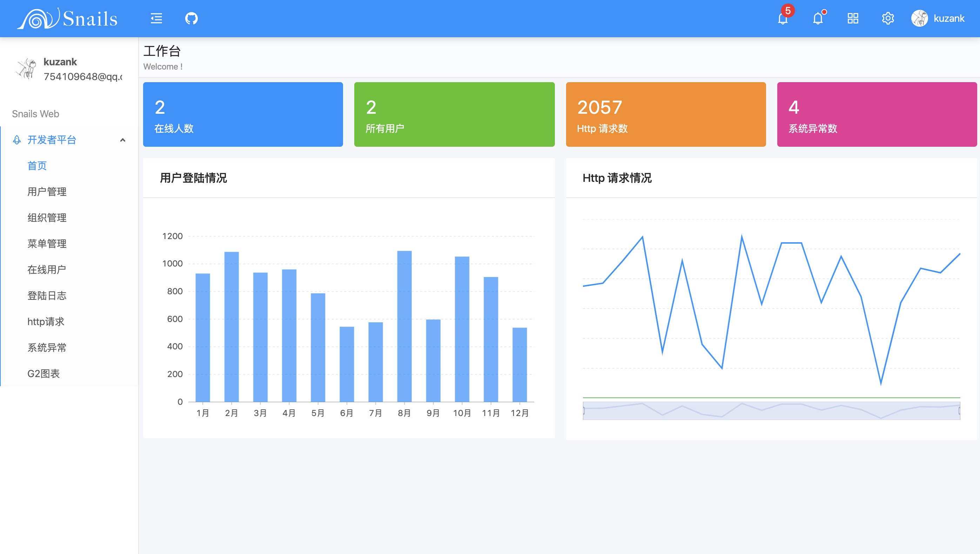Open the apps grid icon
The width and height of the screenshot is (980, 554).
(853, 18)
